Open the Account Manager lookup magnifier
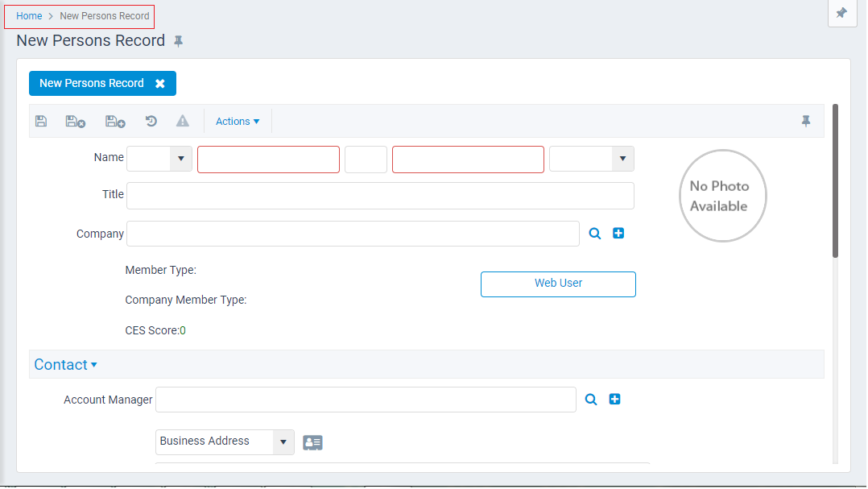Screen dimensions: 868x489 591,399
